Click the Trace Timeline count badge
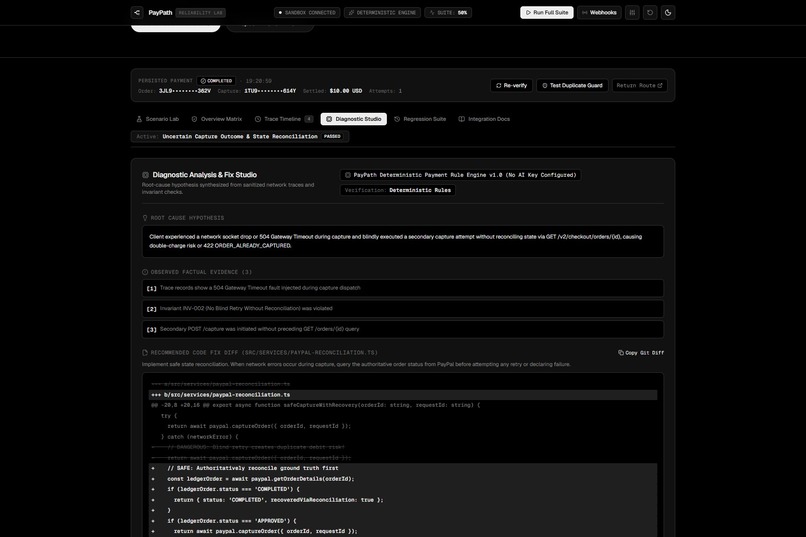This screenshot has width=806, height=537. click(308, 119)
